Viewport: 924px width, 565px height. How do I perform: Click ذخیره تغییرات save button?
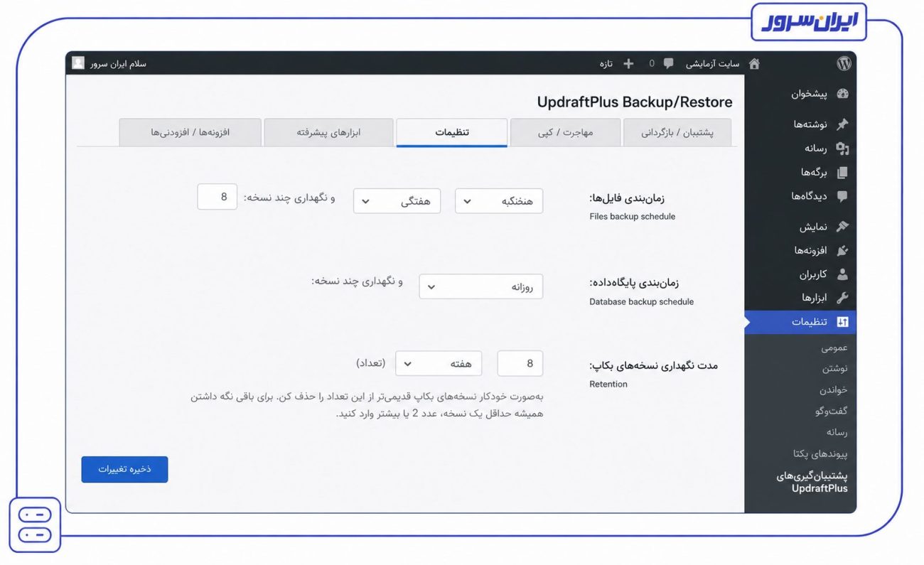(x=124, y=470)
